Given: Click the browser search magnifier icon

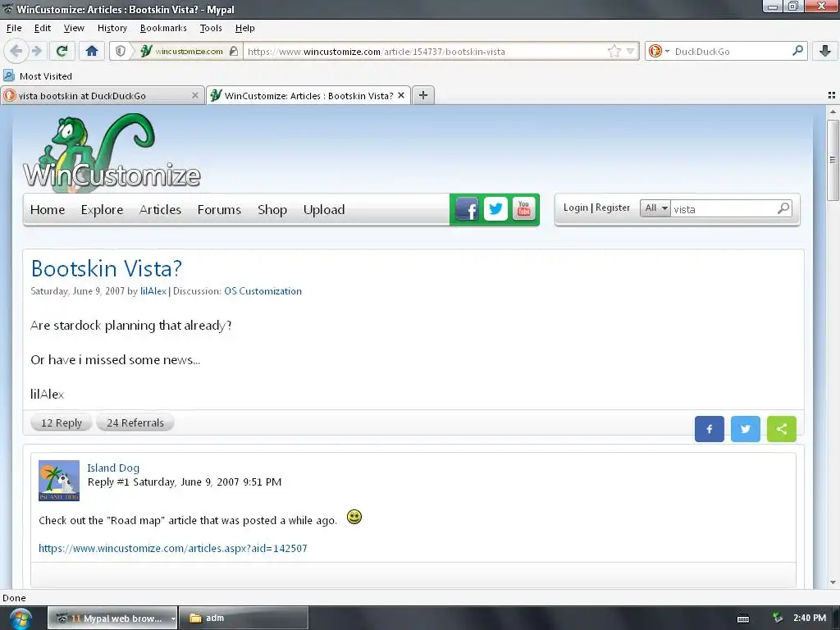Looking at the screenshot, I should click(797, 51).
